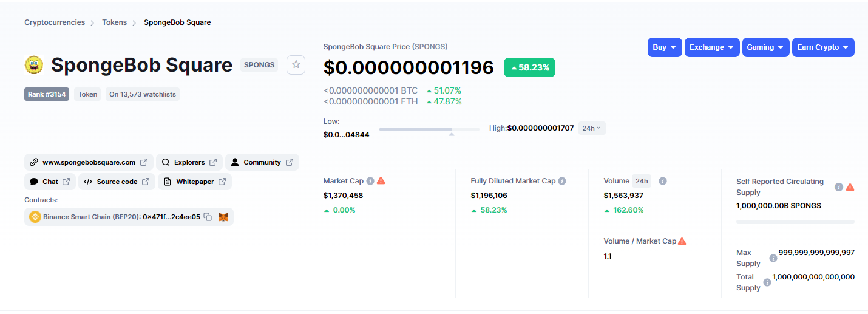Click Volume / Market Cap warning icon
This screenshot has height=314, width=868.
[682, 241]
